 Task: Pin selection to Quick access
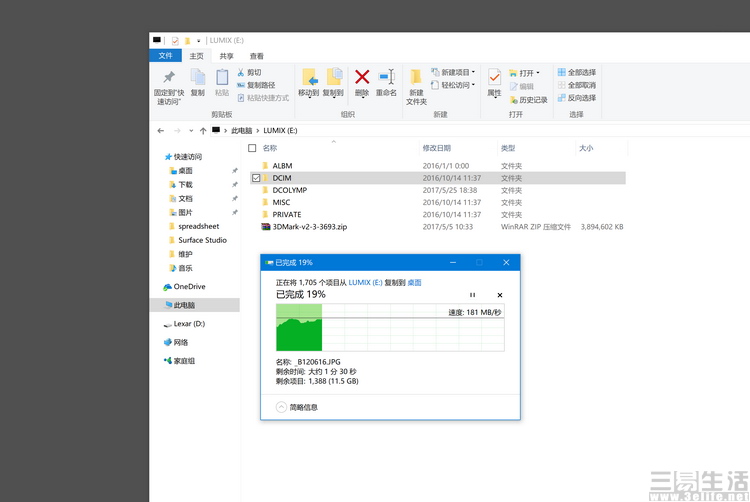click(x=168, y=87)
